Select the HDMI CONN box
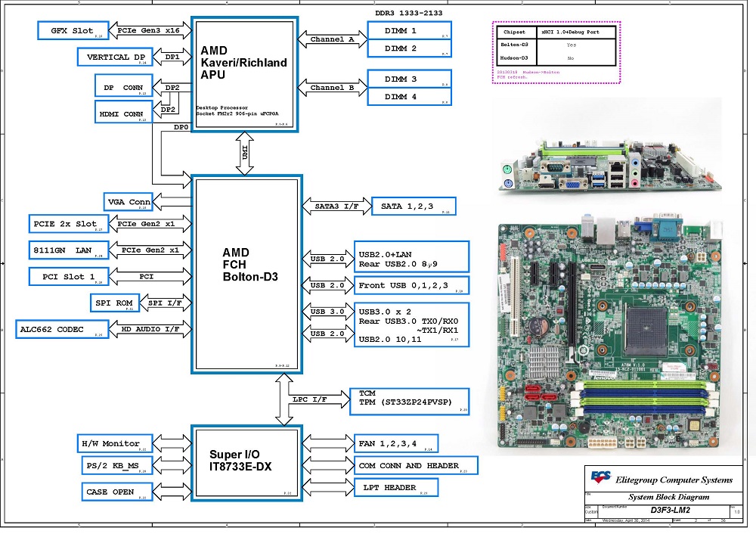Screen dimensions: 756x534 [x=123, y=111]
